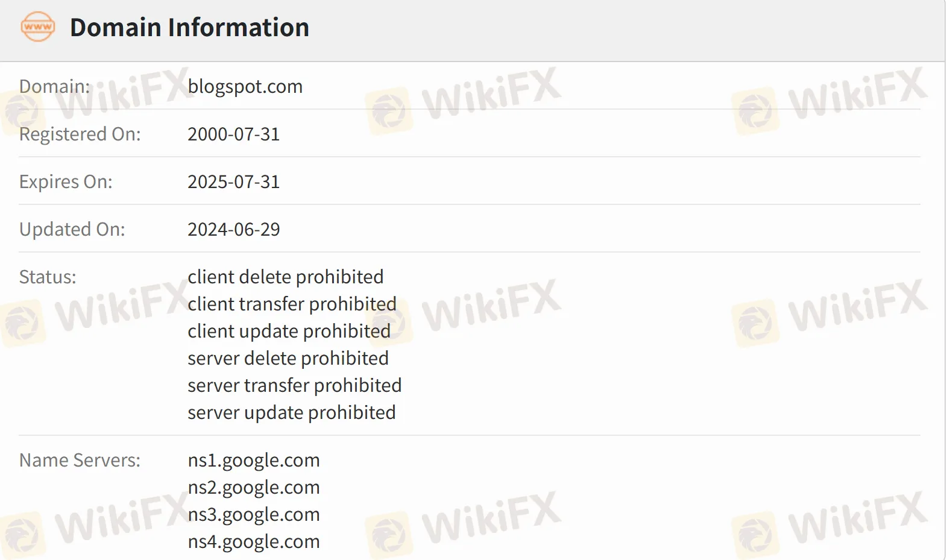Click the Domain Information heading
947x560 pixels.
click(x=189, y=28)
